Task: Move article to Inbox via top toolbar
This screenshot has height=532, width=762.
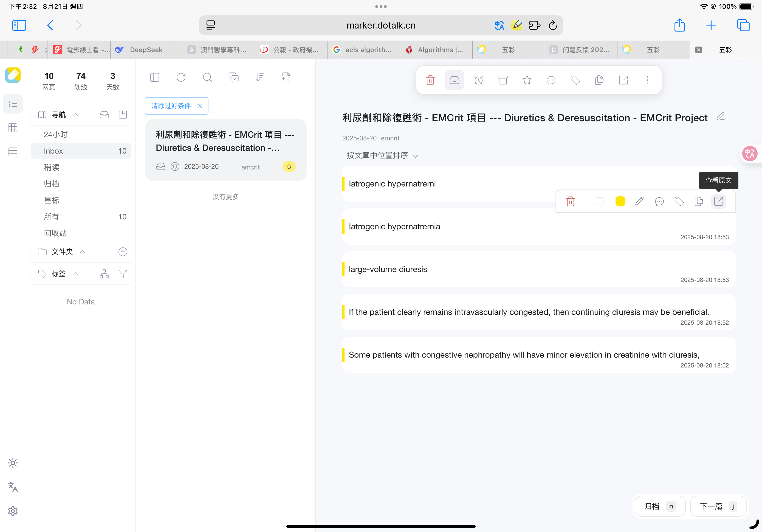Action: pos(454,80)
